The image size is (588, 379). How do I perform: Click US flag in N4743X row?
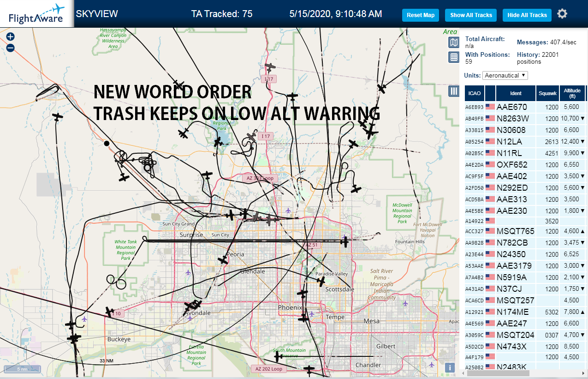click(490, 347)
